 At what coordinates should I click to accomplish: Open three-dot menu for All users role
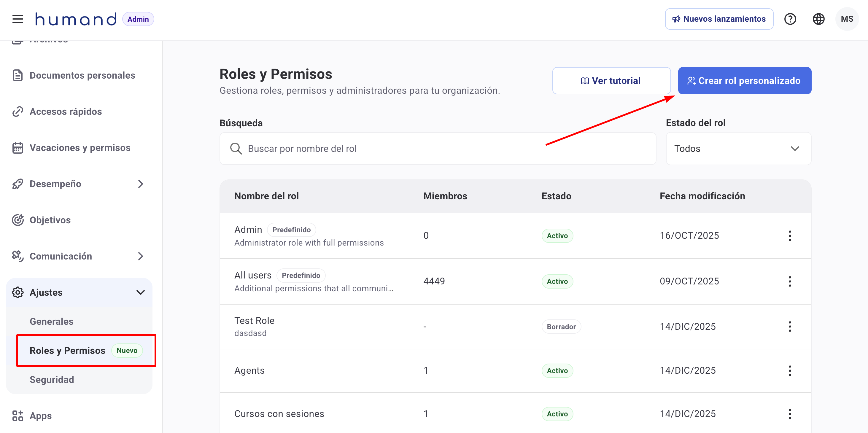[789, 281]
